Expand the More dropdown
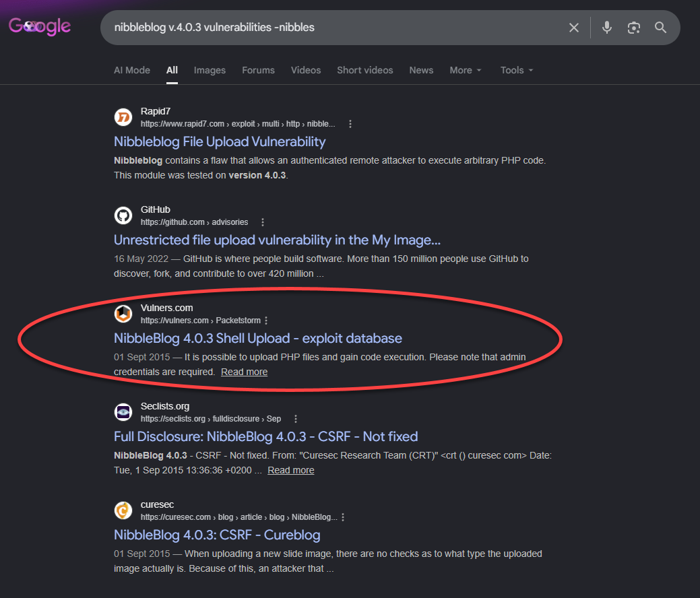 click(x=466, y=70)
